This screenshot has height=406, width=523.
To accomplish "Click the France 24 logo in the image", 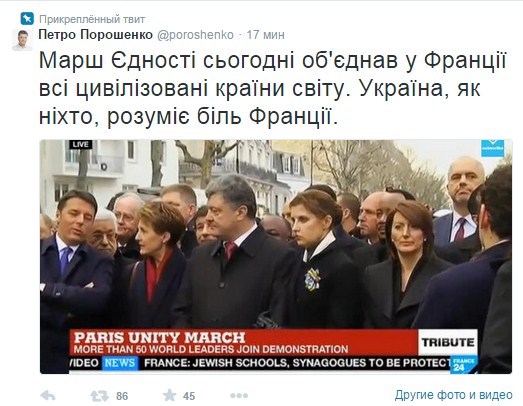I will coord(464,364).
